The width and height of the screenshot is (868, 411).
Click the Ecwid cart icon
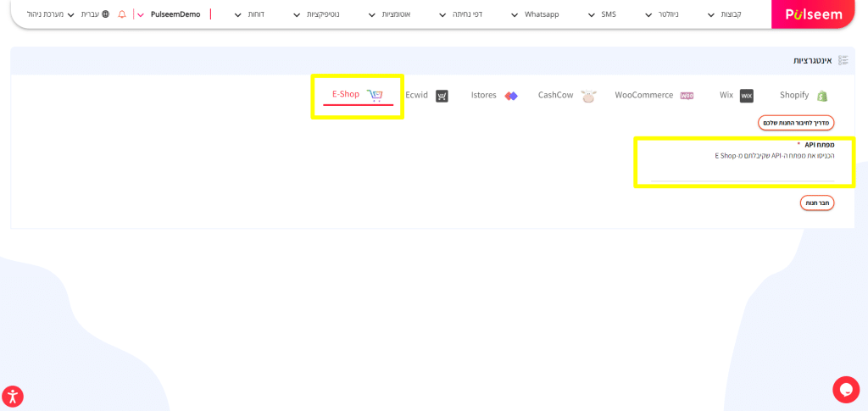(x=442, y=96)
